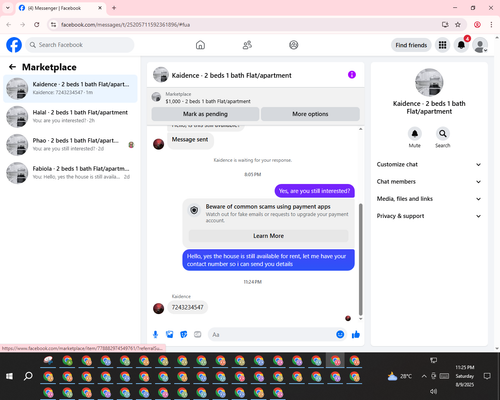Open taskbar clock showing 11:25 PM
The width and height of the screenshot is (500, 400).
(465, 376)
